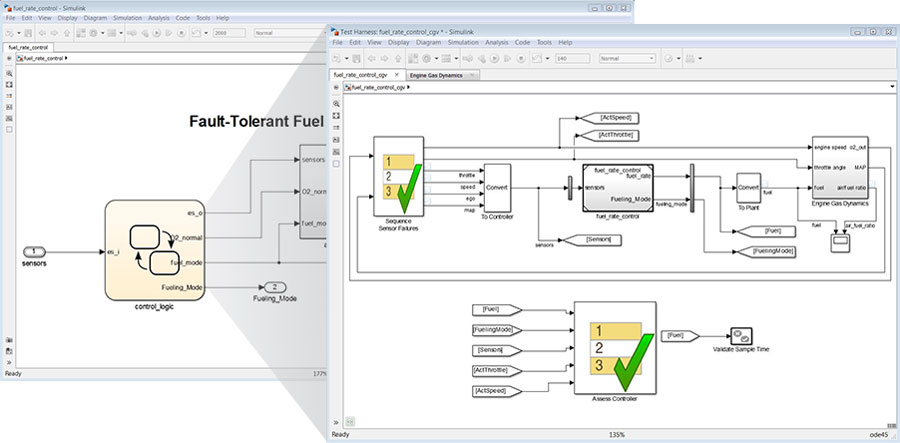Select Engine Gas Dynamics block

coord(840,168)
